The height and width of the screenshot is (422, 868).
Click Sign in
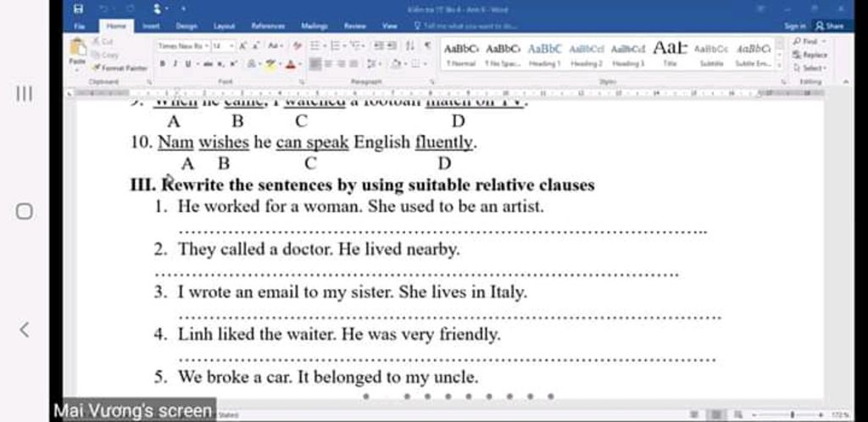[794, 25]
